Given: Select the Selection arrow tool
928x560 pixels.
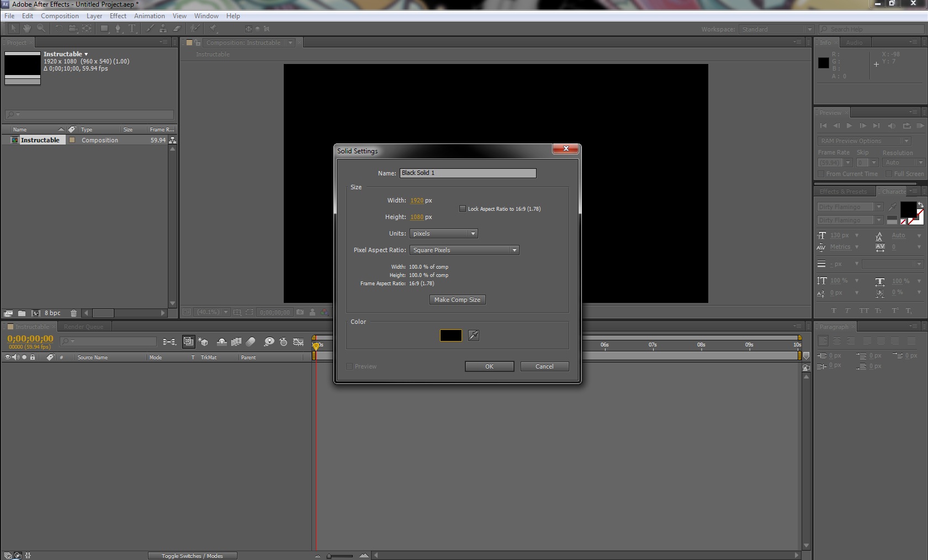Looking at the screenshot, I should point(13,28).
